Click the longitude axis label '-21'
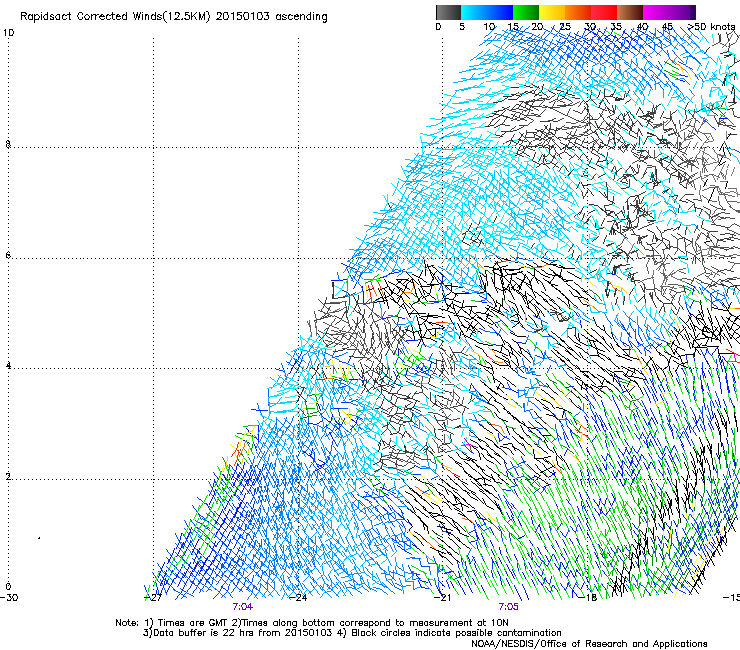This screenshot has height=650, width=740. 443,598
